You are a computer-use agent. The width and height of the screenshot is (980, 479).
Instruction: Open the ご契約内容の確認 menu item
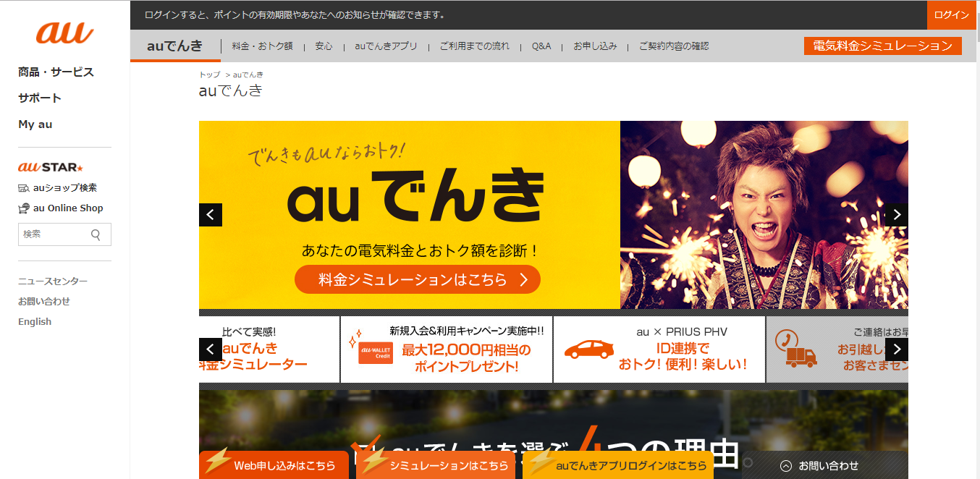point(674,46)
